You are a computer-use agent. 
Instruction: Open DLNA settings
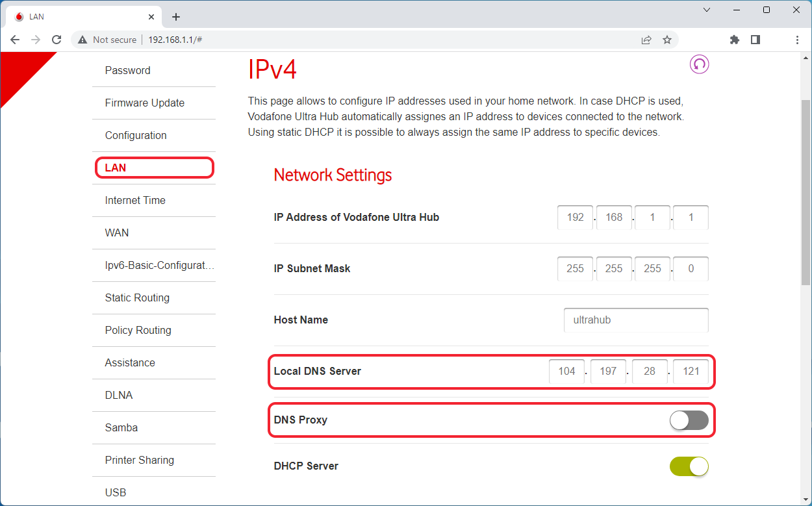click(x=119, y=395)
